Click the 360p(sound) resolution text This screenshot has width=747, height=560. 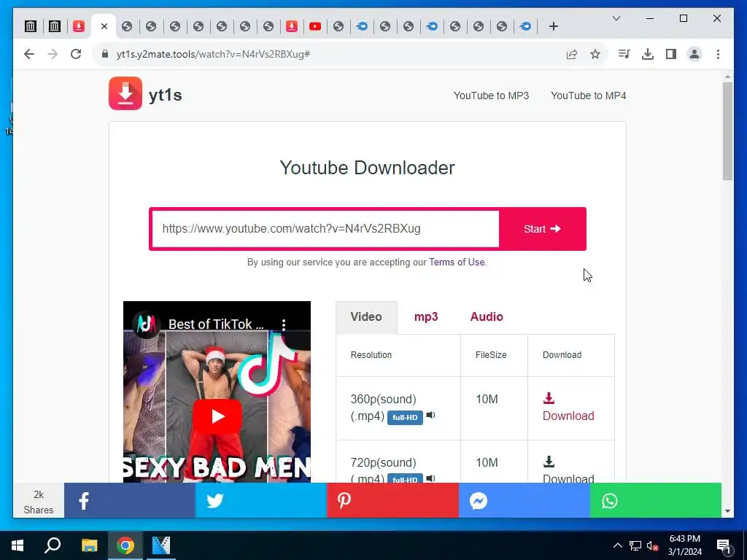(383, 400)
